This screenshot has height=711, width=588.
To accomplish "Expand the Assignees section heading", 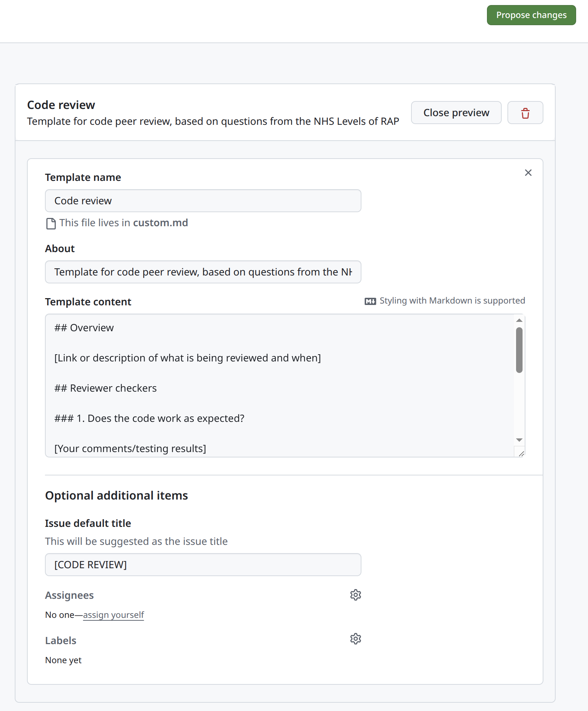I will pyautogui.click(x=69, y=595).
